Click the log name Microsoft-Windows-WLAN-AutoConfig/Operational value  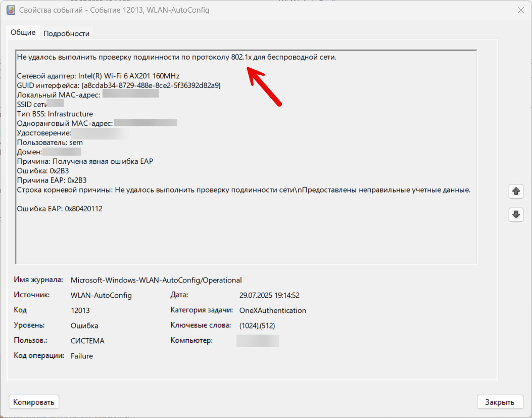pos(156,280)
